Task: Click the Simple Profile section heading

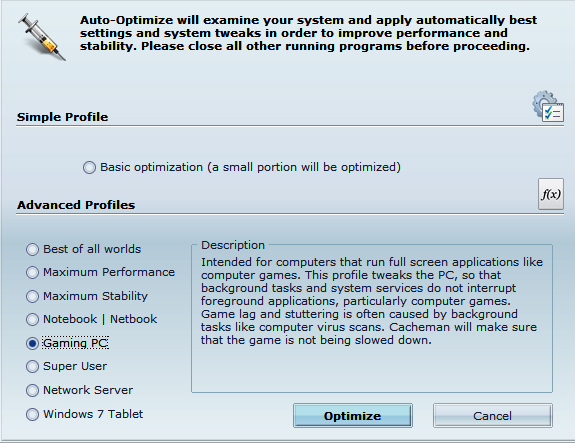Action: coord(62,117)
